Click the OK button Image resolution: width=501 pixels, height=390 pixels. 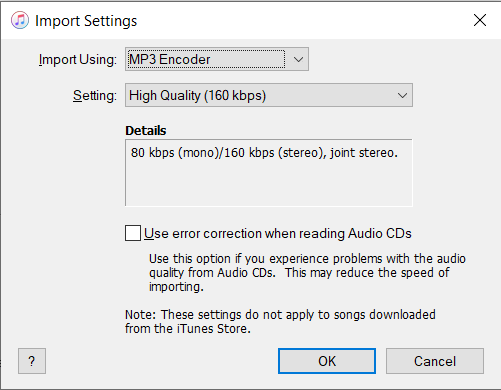click(x=327, y=361)
